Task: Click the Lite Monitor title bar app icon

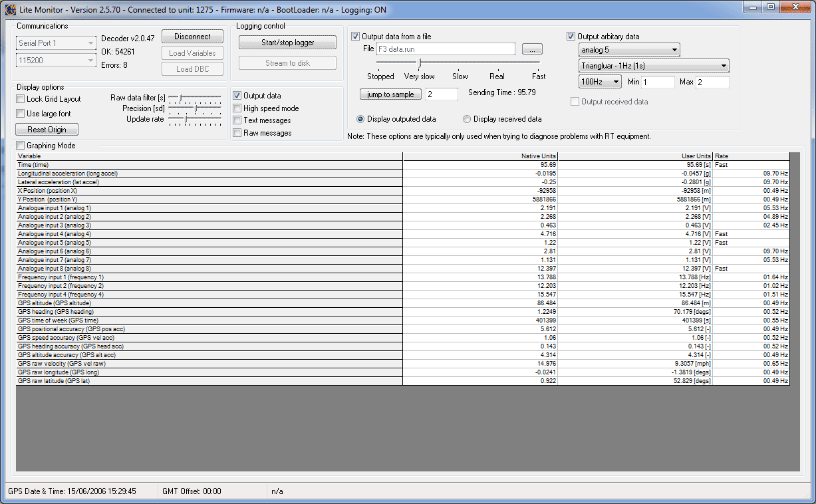Action: pyautogui.click(x=10, y=10)
